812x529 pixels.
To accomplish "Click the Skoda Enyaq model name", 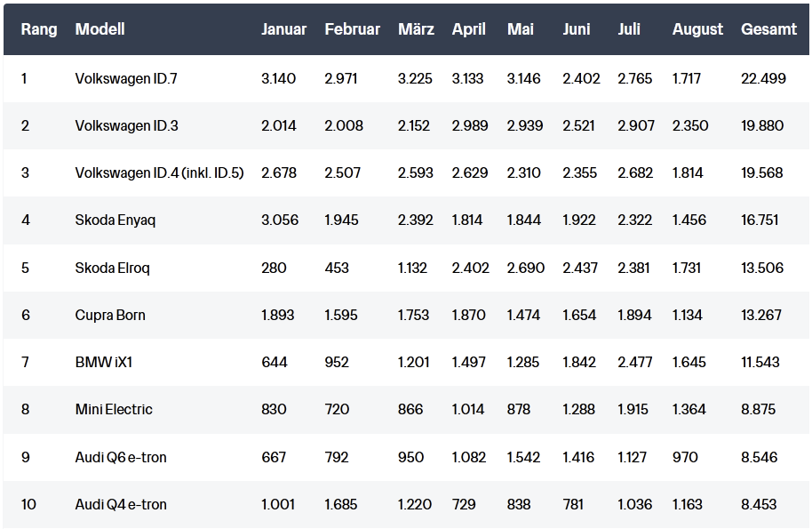I will coord(115,220).
